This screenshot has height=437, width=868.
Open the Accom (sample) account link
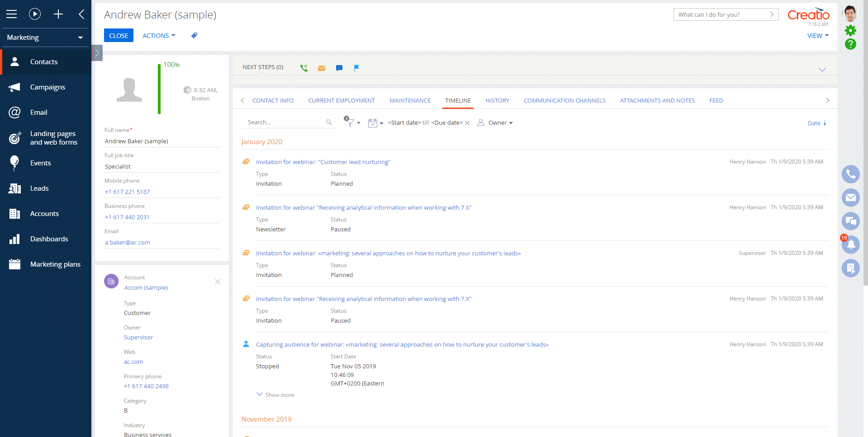tap(146, 288)
